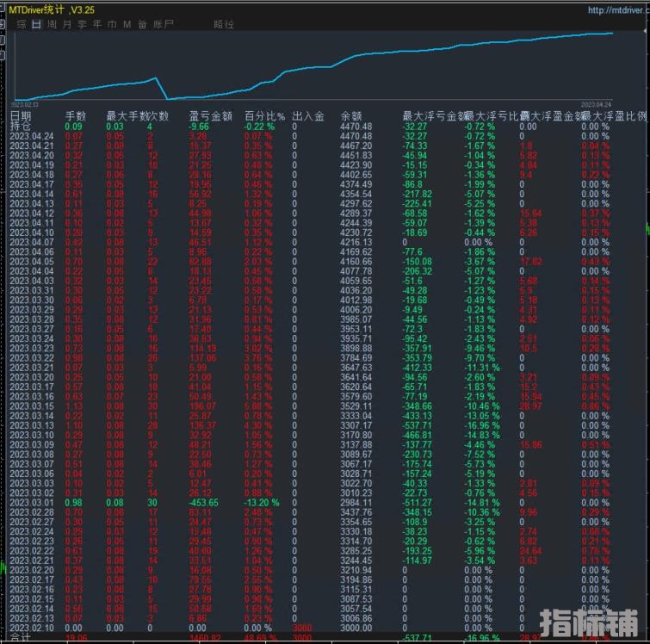The width and height of the screenshot is (650, 644).
Task: Click the -9.66 open position profit cell
Action: click(199, 127)
